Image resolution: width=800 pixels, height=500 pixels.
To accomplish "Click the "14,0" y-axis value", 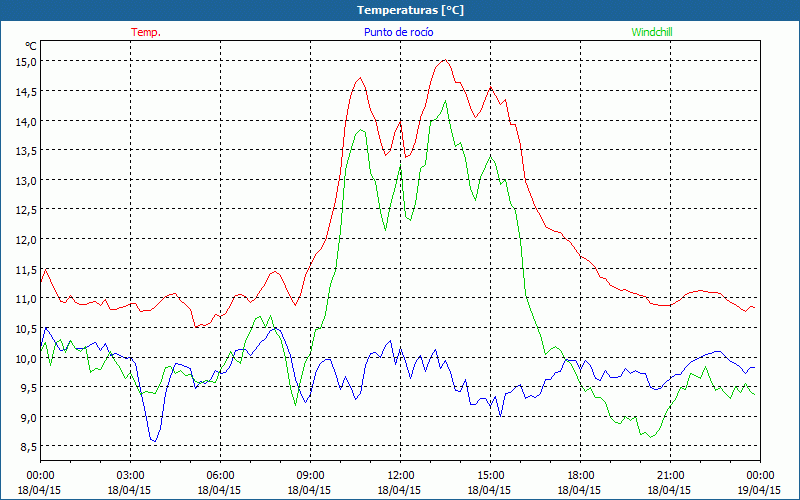I will [x=27, y=121].
